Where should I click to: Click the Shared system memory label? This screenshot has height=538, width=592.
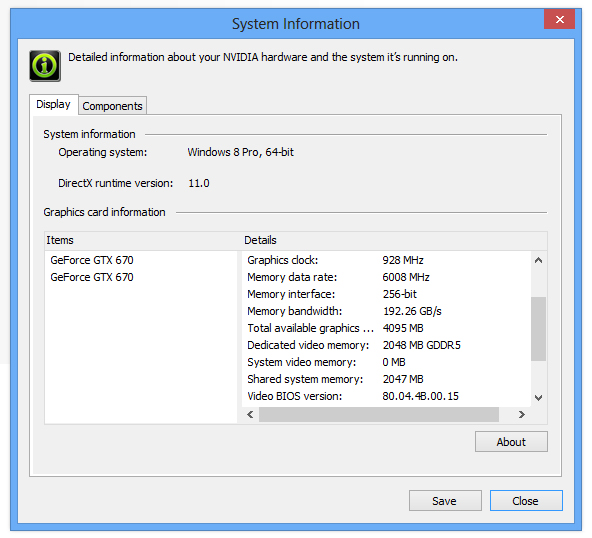click(305, 379)
